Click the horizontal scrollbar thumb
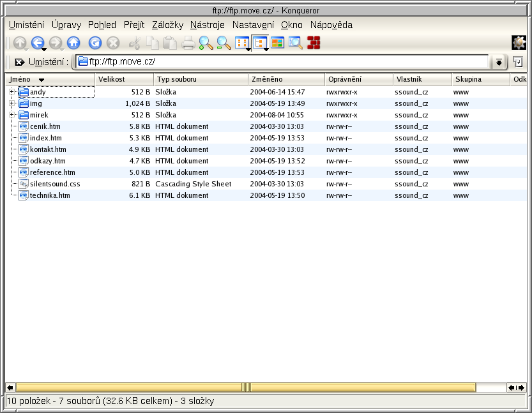The width and height of the screenshot is (532, 413). pyautogui.click(x=246, y=387)
